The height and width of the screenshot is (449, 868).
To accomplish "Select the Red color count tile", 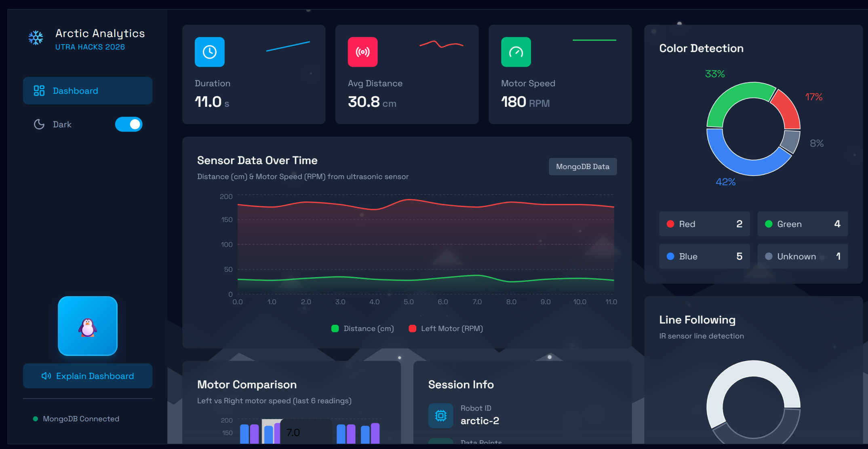I will point(704,224).
